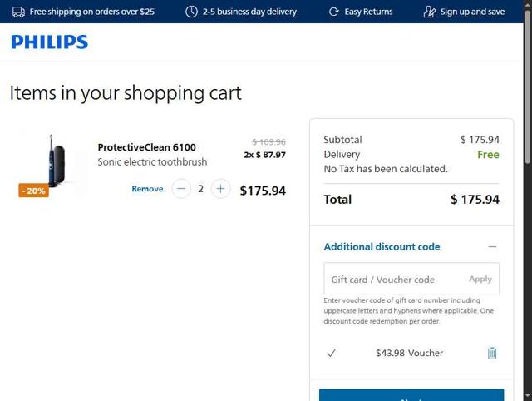Click the Easy Returns arrow icon
Viewport: 532px width, 401px height.
pos(333,12)
